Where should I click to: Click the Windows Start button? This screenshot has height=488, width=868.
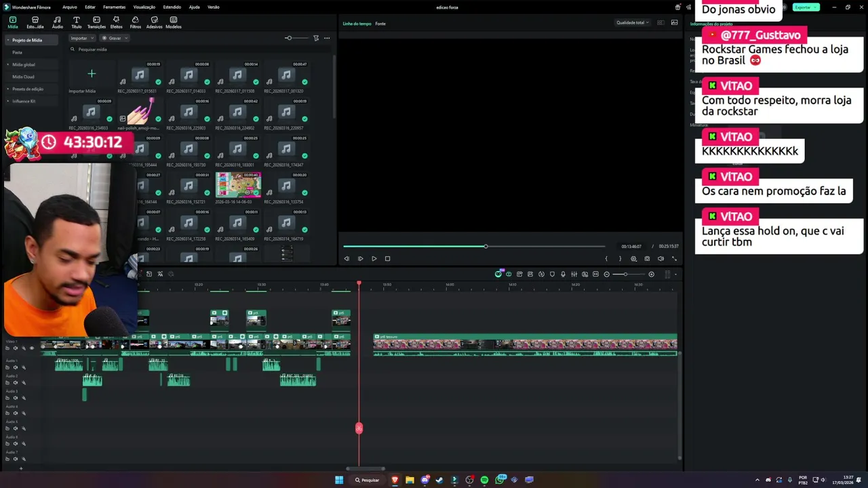(x=339, y=480)
